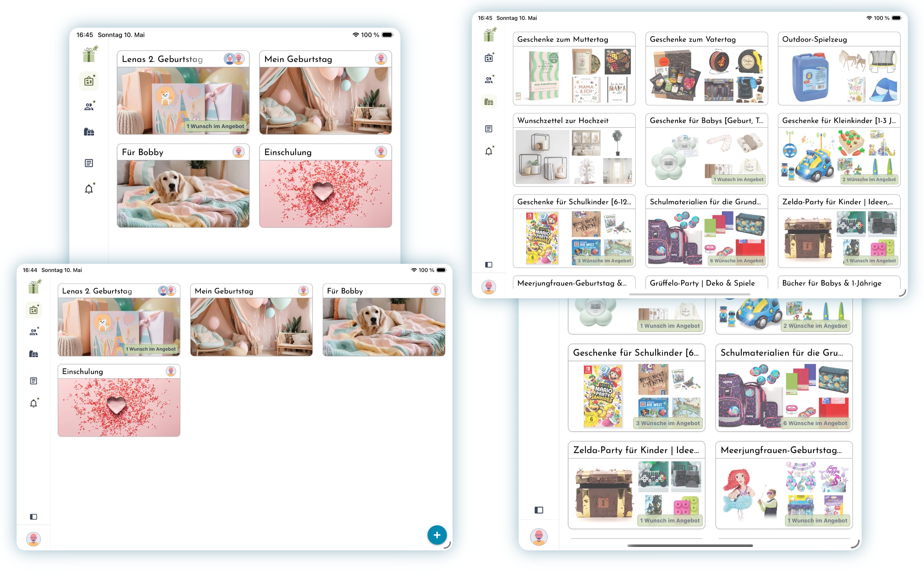Open friends icon in top-left tablet sidebar

point(89,107)
